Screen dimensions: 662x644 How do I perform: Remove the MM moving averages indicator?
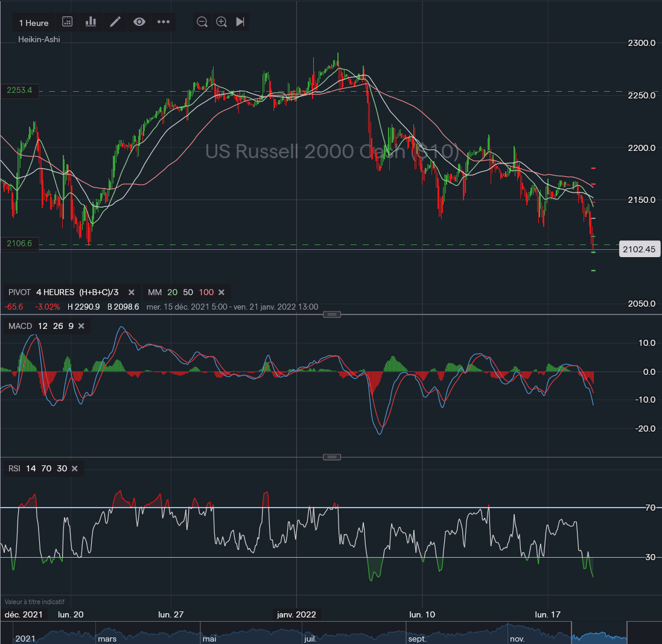point(221,292)
